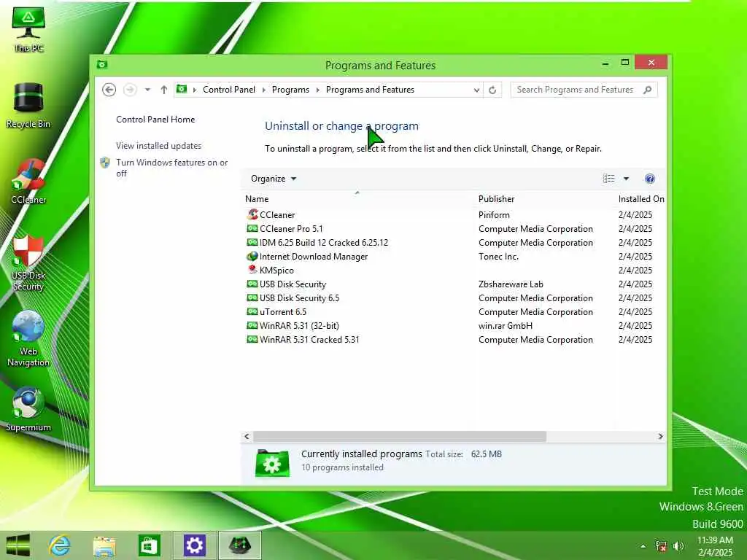Minimize the Programs and Features window
This screenshot has width=747, height=560.
coord(605,63)
